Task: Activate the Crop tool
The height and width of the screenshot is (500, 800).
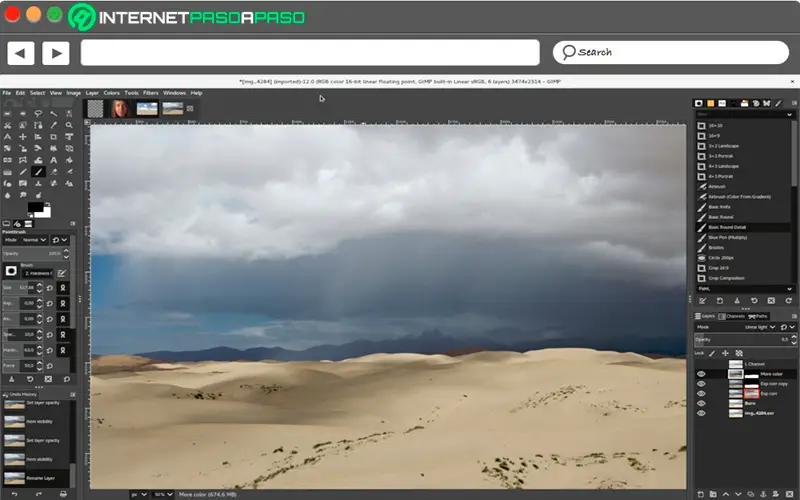Action: pyautogui.click(x=54, y=137)
